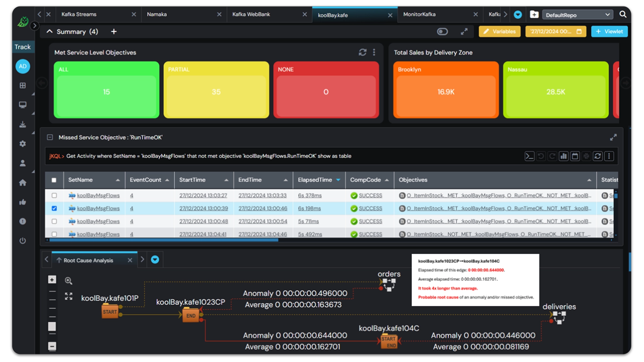Click the AD user avatar
The height and width of the screenshot is (362, 644).
(x=22, y=66)
